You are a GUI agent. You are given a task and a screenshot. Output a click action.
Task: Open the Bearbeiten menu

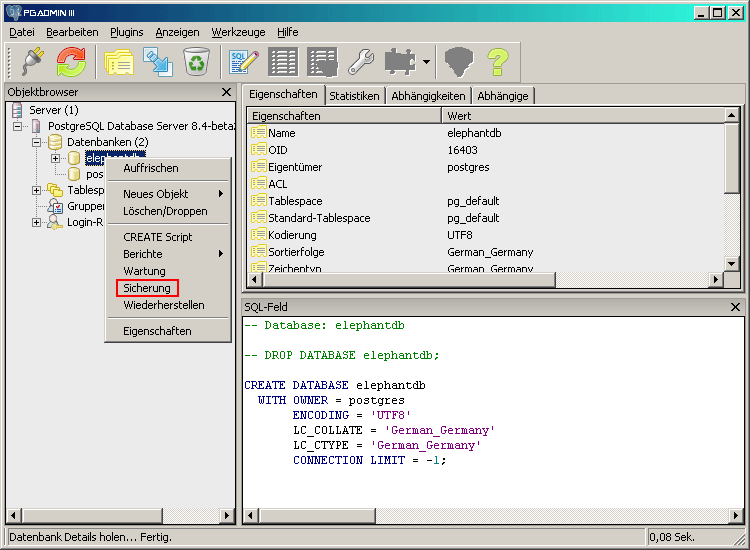pos(72,32)
